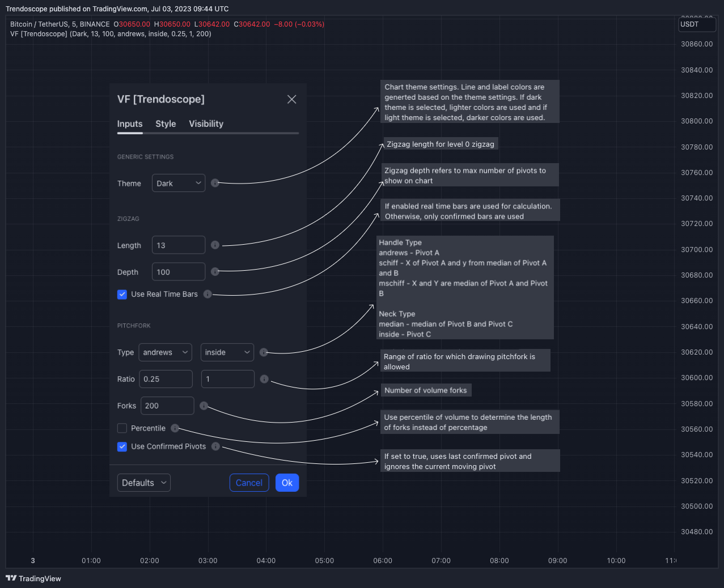Click the 30860.00 price axis label
This screenshot has width=724, height=588.
697,44
